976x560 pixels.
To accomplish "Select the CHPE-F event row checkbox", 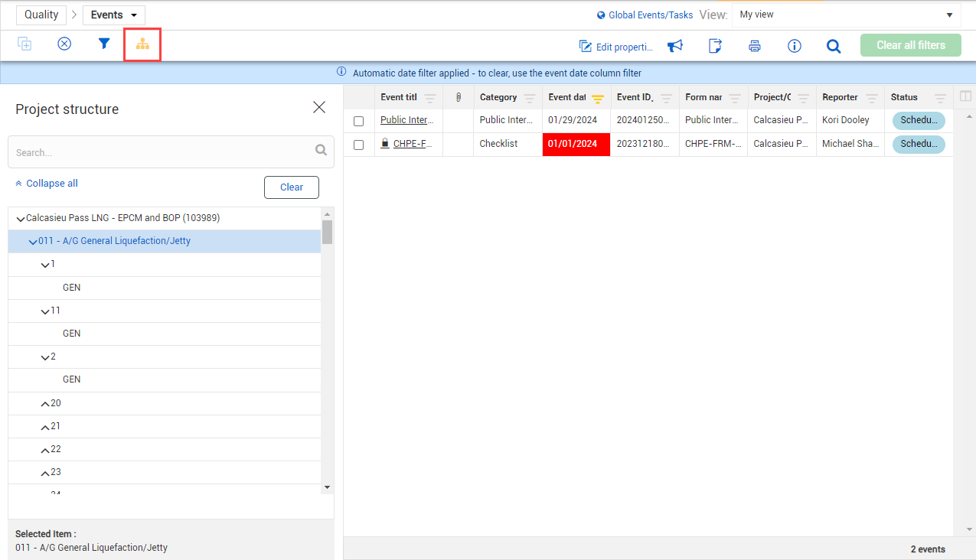I will 358,145.
